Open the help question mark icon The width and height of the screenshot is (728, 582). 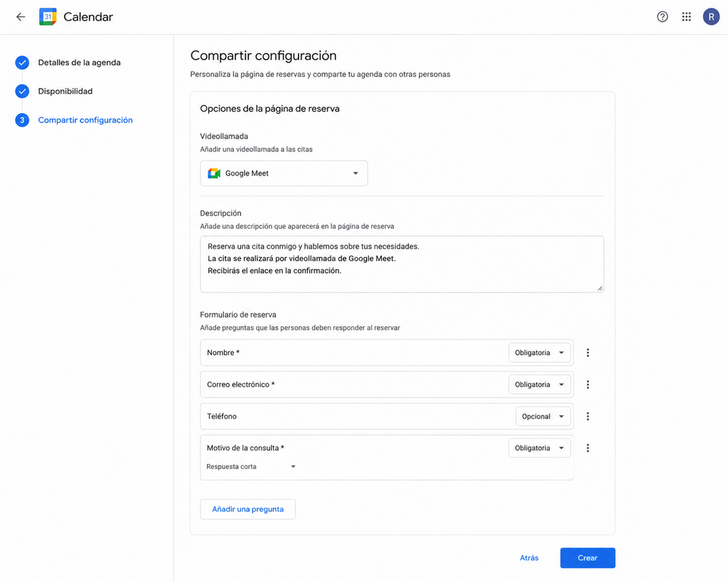point(662,17)
